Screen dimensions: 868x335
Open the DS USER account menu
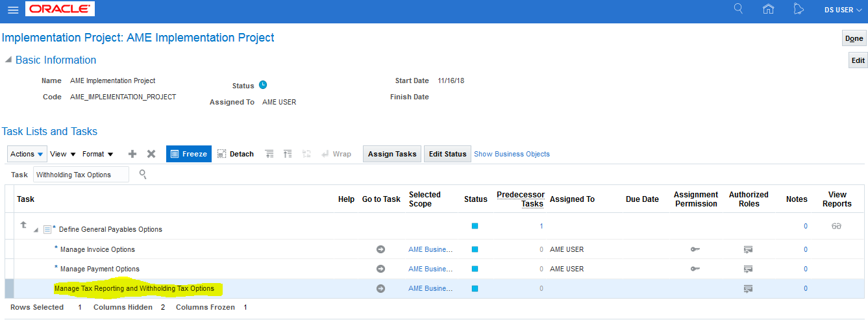(x=843, y=10)
